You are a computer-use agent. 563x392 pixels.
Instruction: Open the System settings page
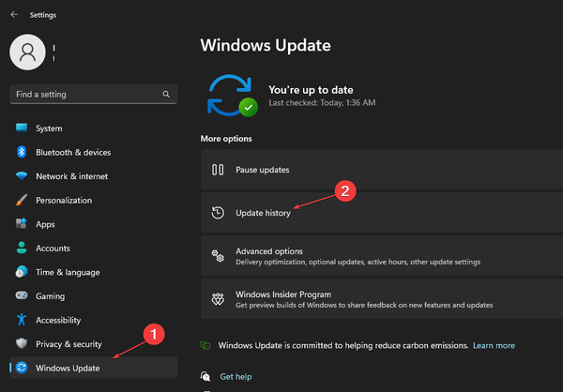tap(49, 128)
